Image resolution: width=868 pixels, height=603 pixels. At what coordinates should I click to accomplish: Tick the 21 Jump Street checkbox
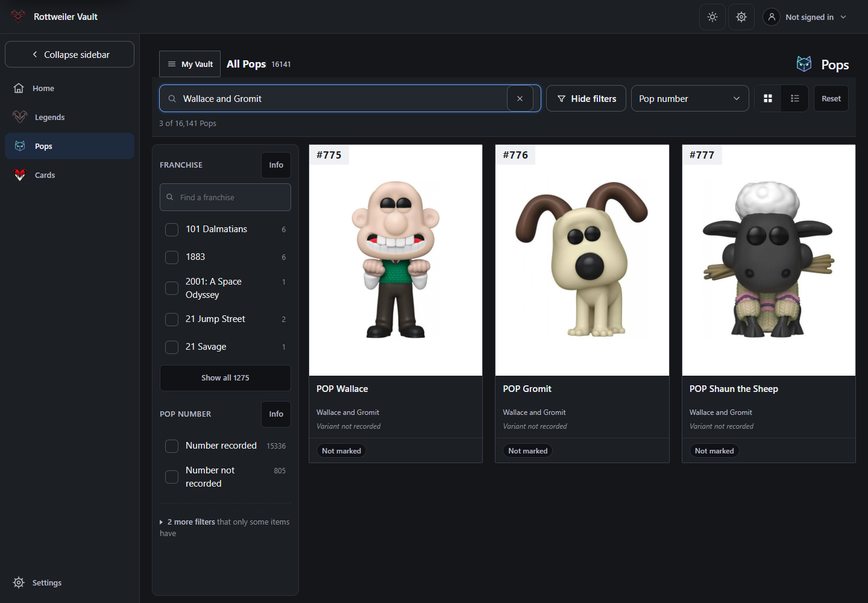(172, 320)
